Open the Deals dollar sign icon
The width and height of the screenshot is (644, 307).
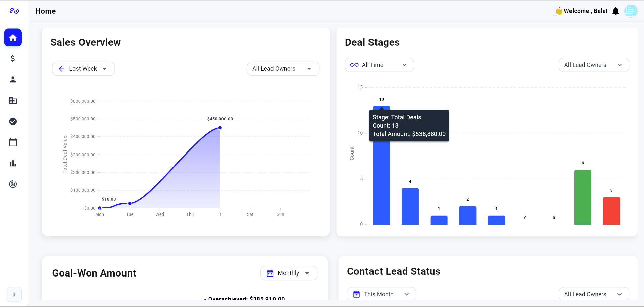pyautogui.click(x=13, y=59)
